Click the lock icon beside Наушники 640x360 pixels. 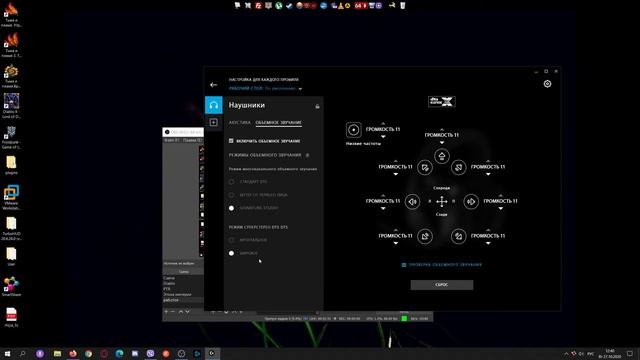[x=317, y=106]
